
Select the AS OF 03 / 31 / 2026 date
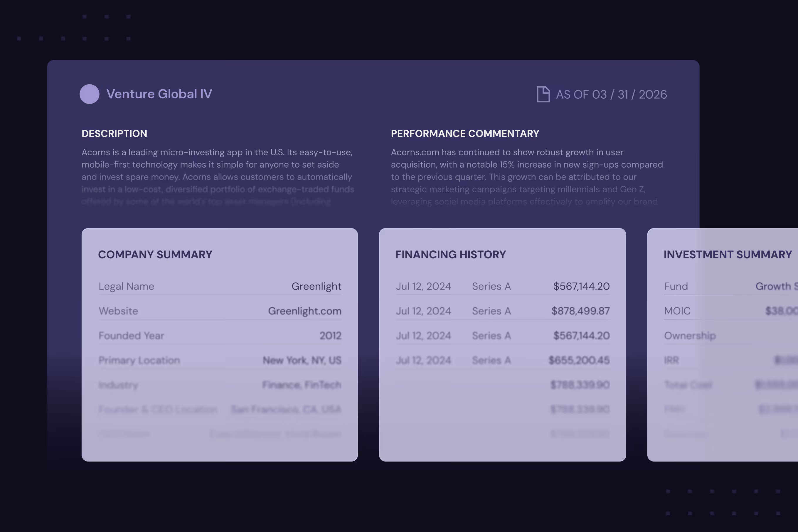(x=611, y=94)
